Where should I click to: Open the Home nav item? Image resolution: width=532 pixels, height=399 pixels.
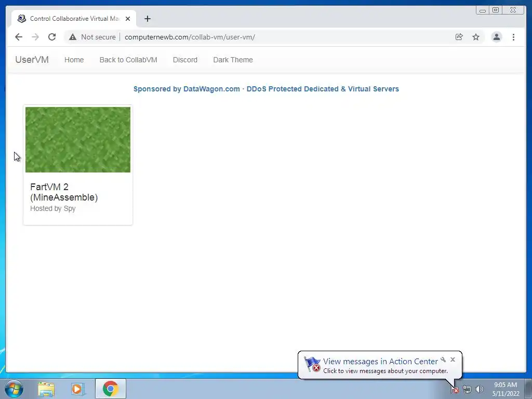(74, 60)
